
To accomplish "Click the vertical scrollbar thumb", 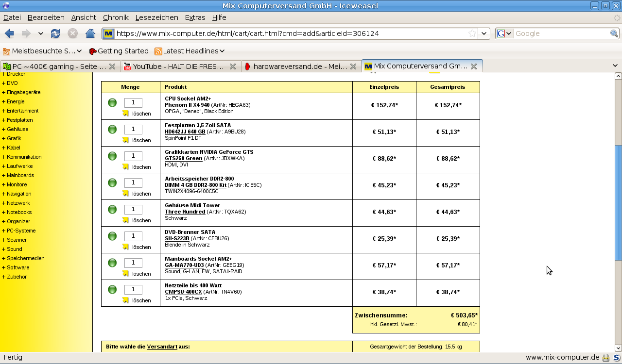I will point(618,203).
